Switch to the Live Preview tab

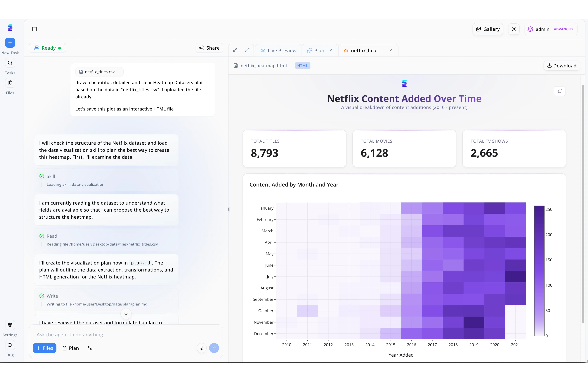pyautogui.click(x=278, y=50)
